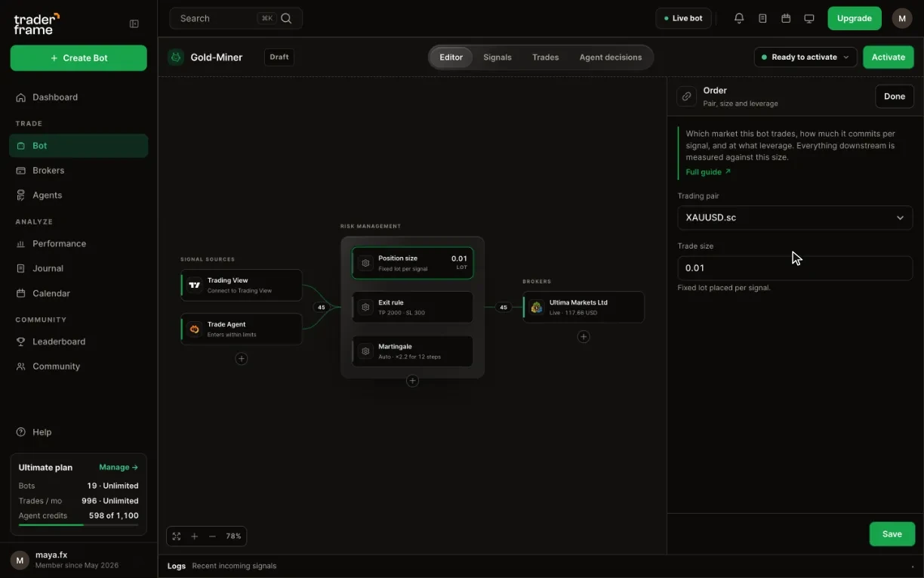Click the Activate button
The height and width of the screenshot is (578, 924).
[x=889, y=57]
